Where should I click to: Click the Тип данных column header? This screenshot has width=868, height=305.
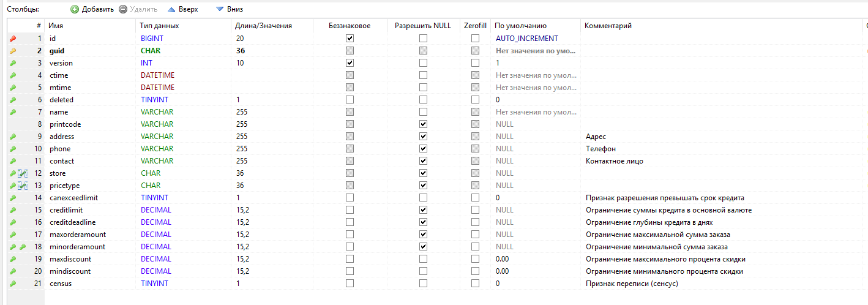pyautogui.click(x=159, y=26)
